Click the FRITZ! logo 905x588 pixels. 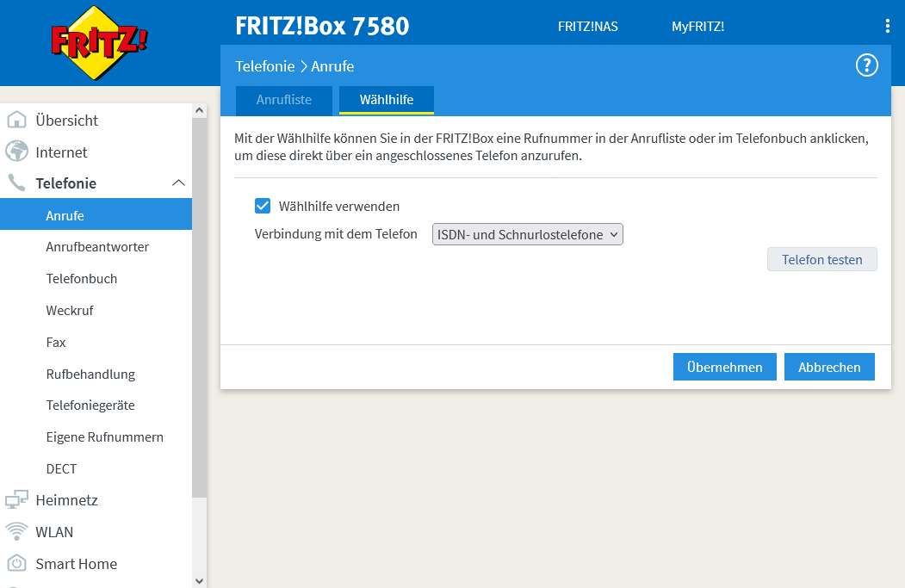[x=99, y=43]
